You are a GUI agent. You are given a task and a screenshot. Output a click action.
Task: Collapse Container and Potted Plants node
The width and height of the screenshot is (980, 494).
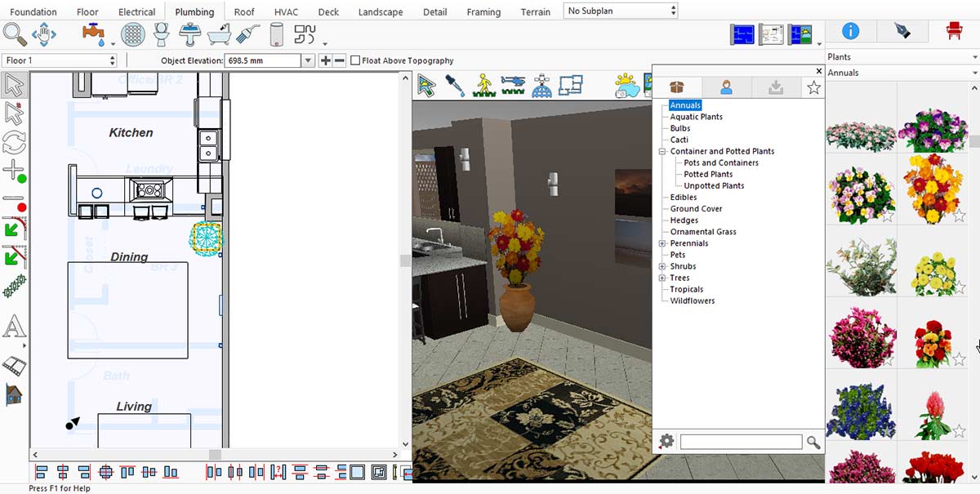662,151
